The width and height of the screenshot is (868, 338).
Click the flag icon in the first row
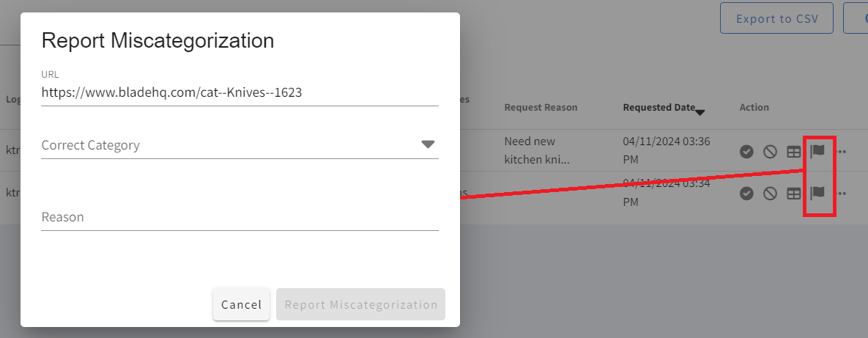pyautogui.click(x=817, y=151)
